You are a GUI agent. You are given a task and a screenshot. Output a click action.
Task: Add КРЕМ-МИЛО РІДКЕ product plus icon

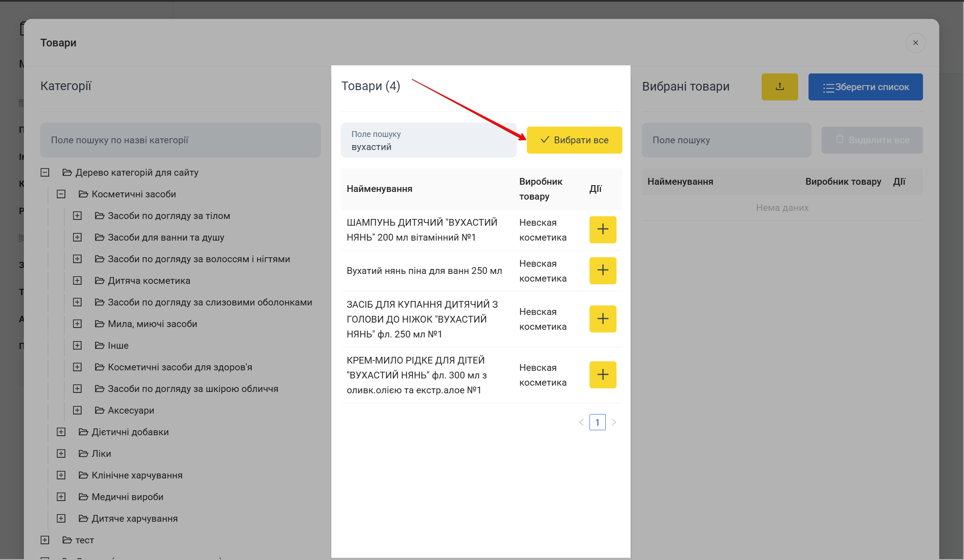603,374
